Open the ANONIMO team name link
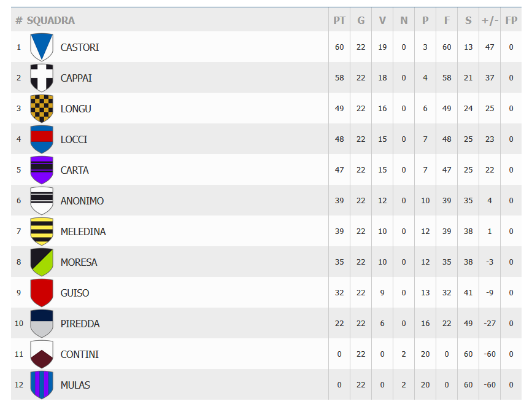Screen dimensions: 532x412 coord(82,201)
